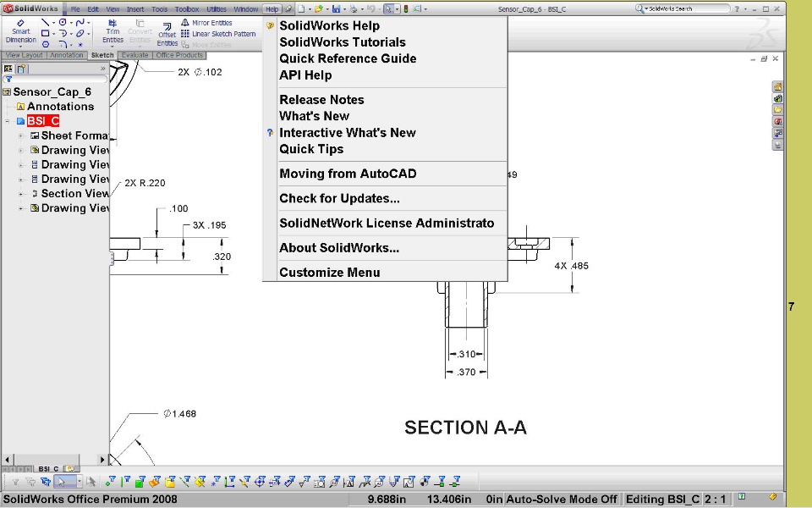812x508 pixels.
Task: Click the SolidWorks logo button
Action: pos(30,8)
